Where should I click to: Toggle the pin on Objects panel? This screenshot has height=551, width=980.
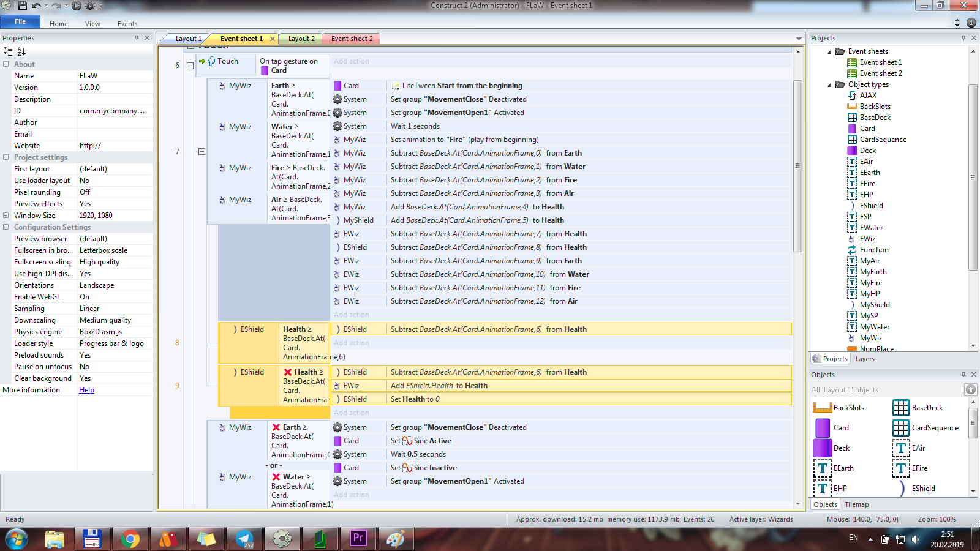[x=963, y=375]
